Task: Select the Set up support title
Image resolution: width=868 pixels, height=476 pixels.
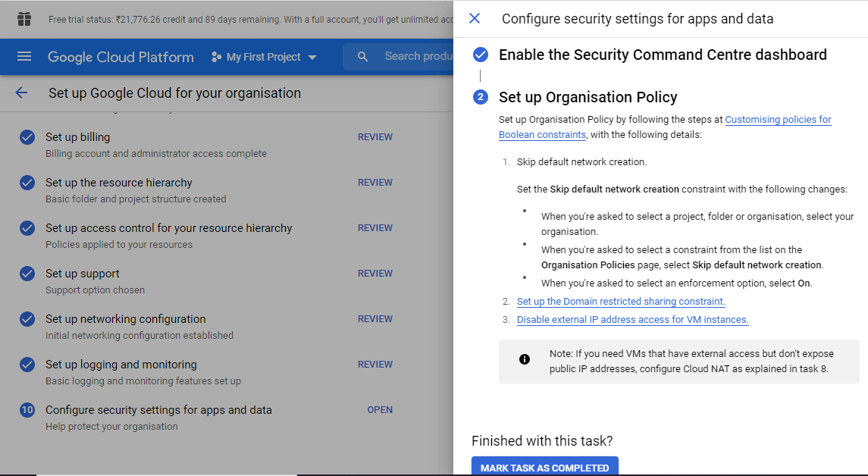Action: click(x=82, y=273)
